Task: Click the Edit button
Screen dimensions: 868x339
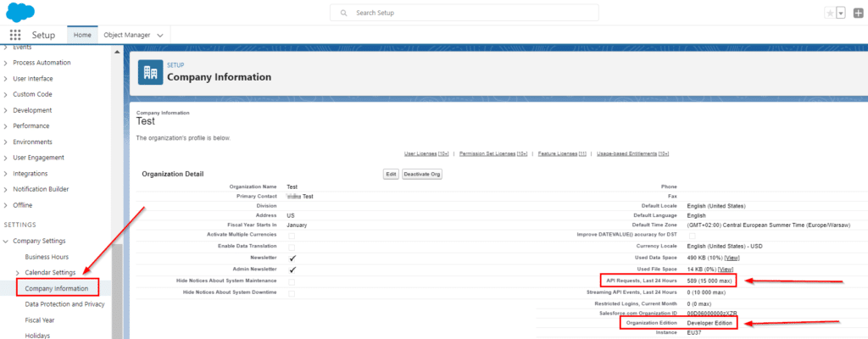Action: click(x=391, y=174)
